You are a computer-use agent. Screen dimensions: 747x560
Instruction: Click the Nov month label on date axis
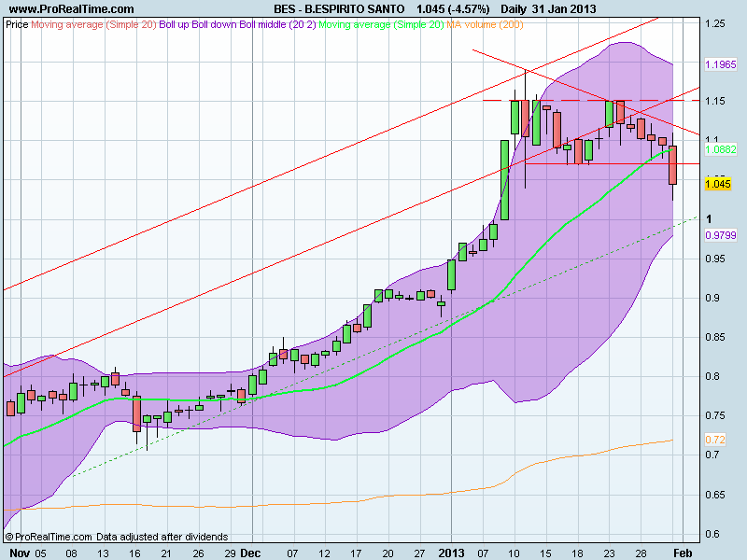click(20, 553)
